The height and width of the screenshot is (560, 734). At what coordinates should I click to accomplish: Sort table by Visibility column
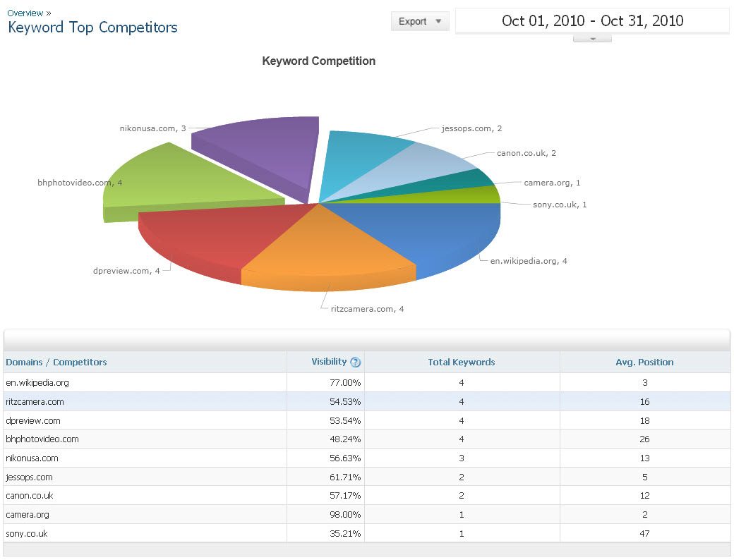pyautogui.click(x=329, y=362)
